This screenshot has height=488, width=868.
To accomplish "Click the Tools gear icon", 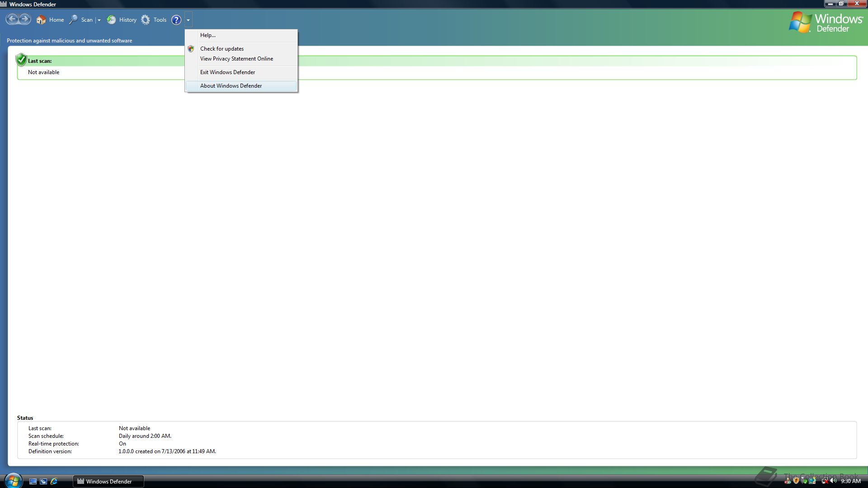I will [145, 20].
